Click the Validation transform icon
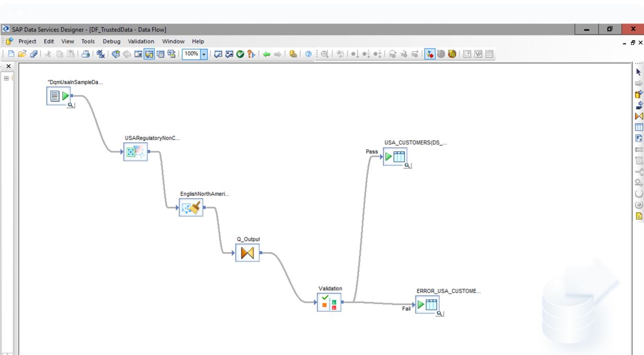Viewport: 644px width, 355px height. tap(329, 302)
